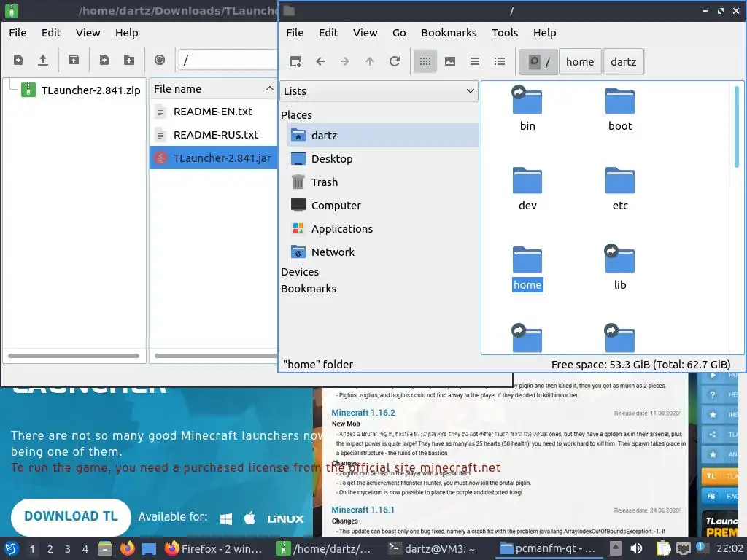Toggle the Devices section heading

pyautogui.click(x=300, y=272)
